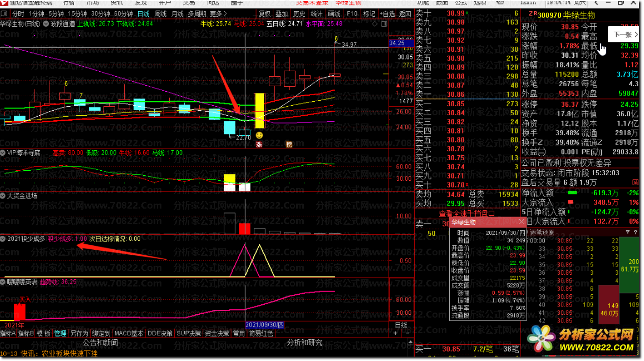Click the 逐笔还原 label
Image resolution: width=644 pixels, height=361 pixels.
click(x=542, y=233)
